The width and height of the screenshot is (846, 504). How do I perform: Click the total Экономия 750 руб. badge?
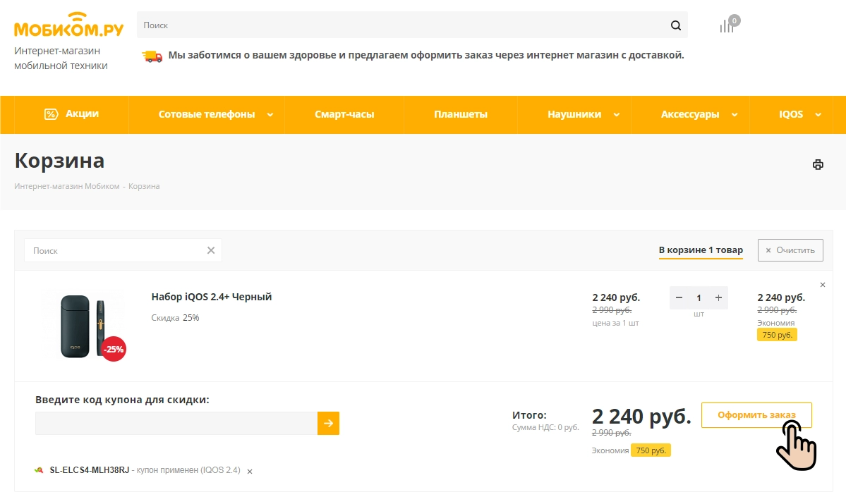click(x=650, y=450)
